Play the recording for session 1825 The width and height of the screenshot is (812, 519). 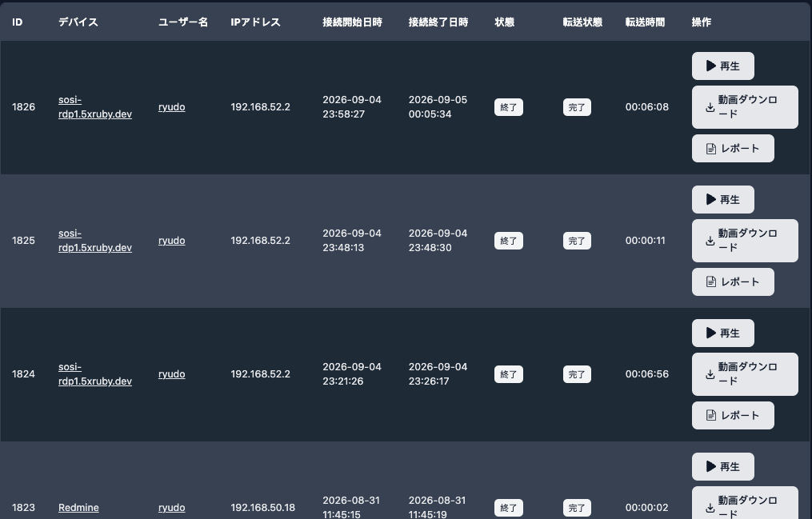(723, 200)
